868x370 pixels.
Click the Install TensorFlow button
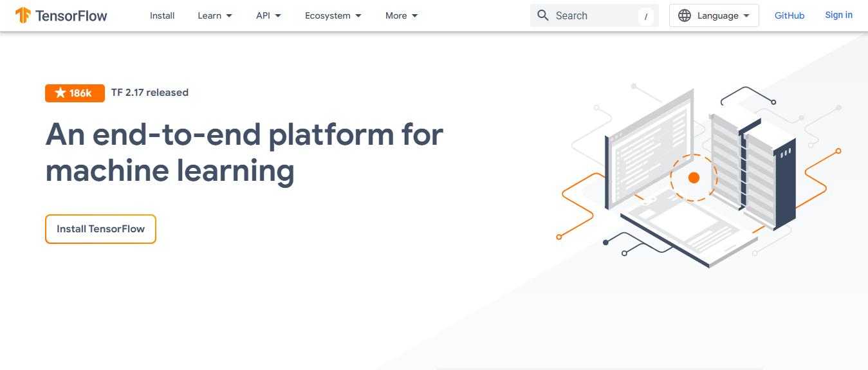(100, 229)
